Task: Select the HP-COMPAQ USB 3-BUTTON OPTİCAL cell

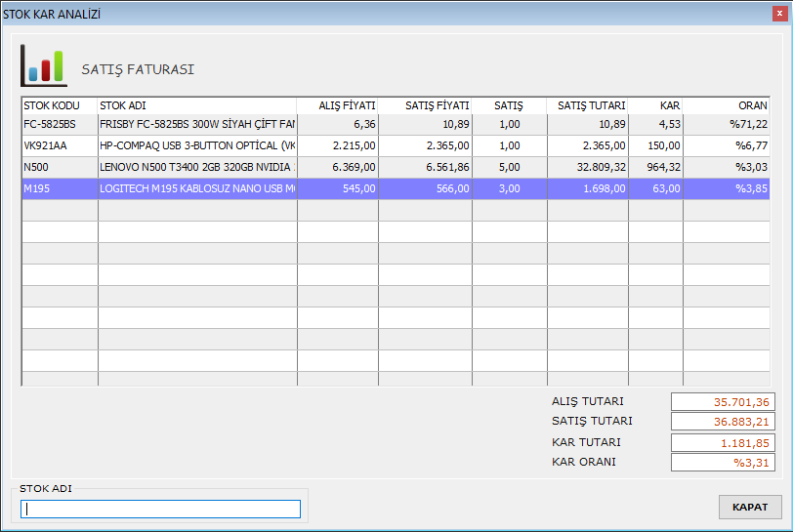Action: (x=197, y=145)
